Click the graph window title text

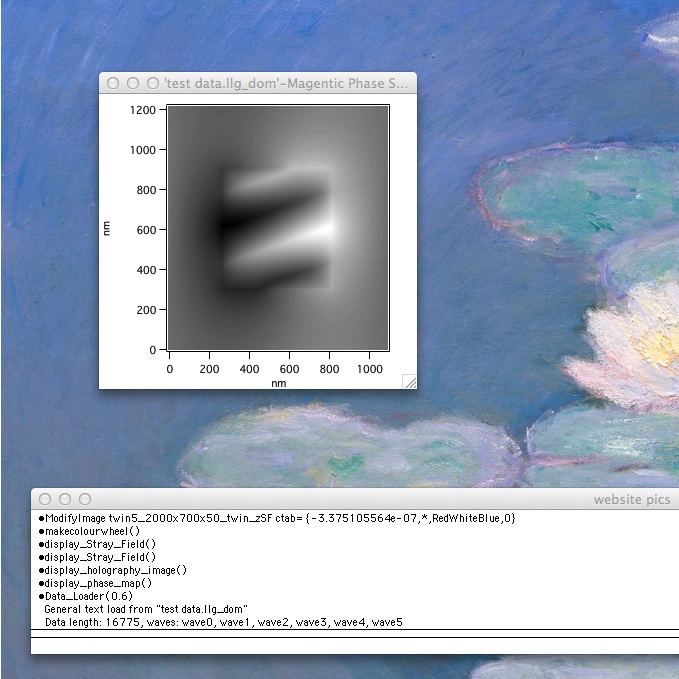(x=285, y=83)
